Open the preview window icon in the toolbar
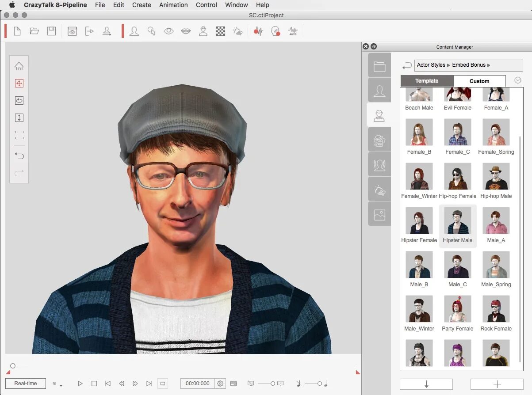This screenshot has height=395, width=532. 72,31
